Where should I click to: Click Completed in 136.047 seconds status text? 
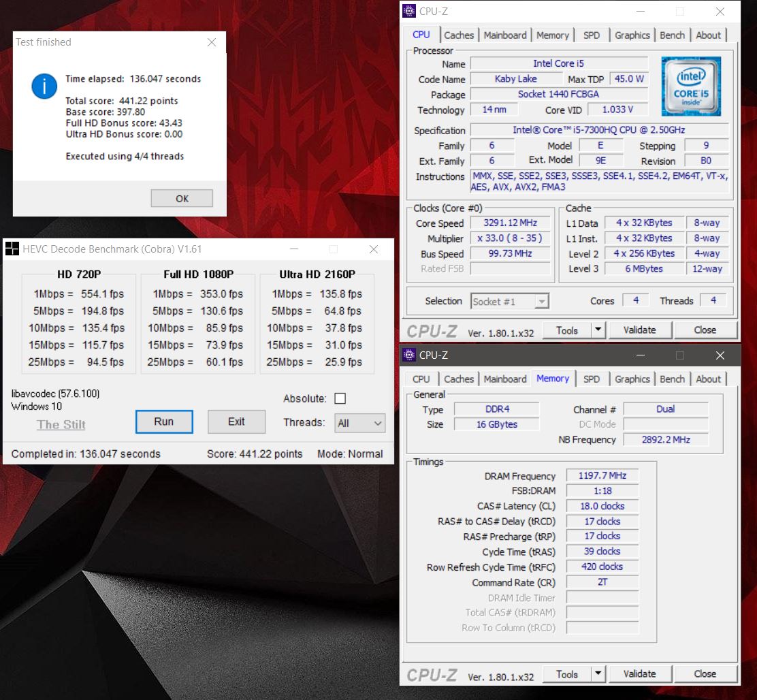pos(86,454)
